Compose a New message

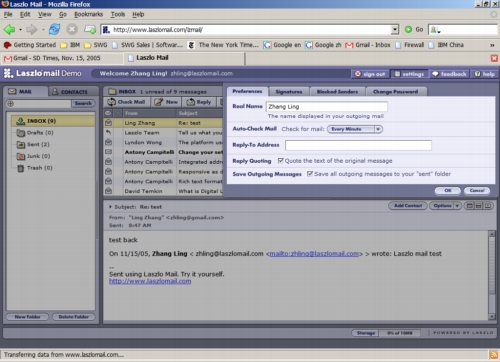point(166,102)
